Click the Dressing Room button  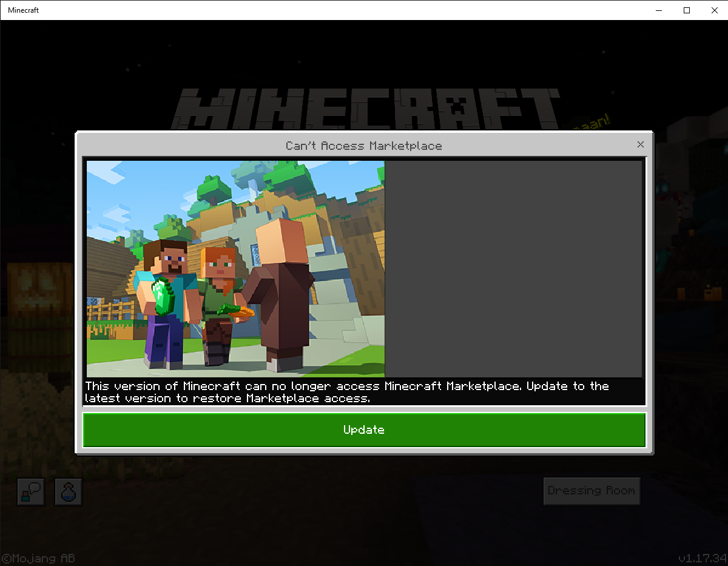[591, 491]
